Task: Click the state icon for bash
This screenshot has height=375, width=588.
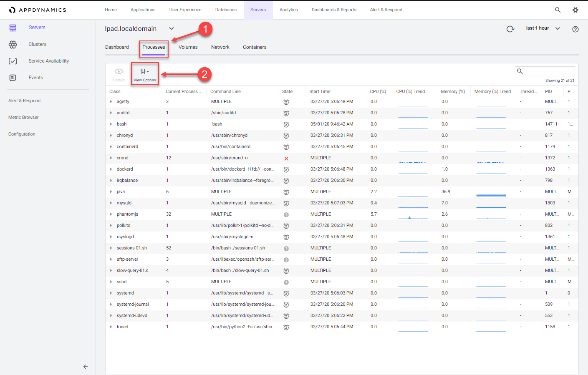Action: 286,125
